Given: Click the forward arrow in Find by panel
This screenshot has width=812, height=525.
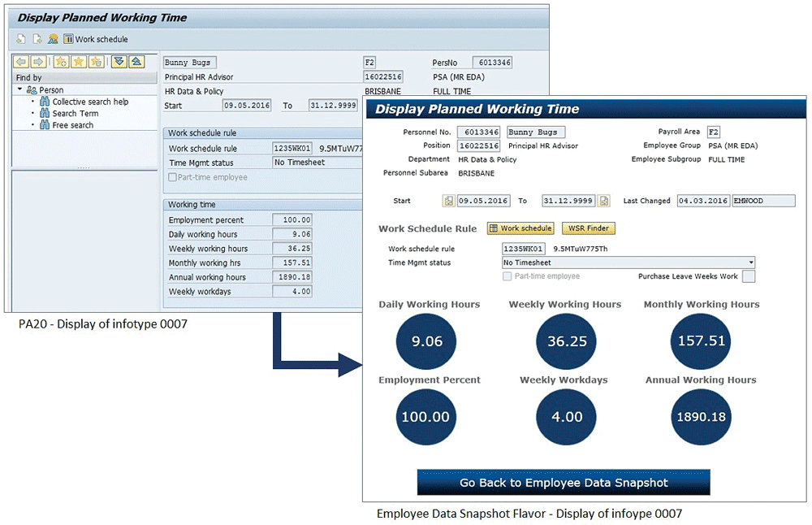Looking at the screenshot, I should tap(37, 62).
